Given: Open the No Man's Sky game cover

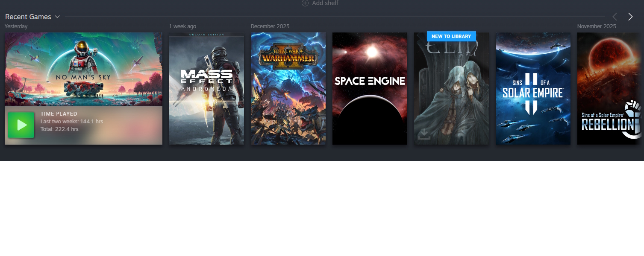Looking at the screenshot, I should (x=83, y=69).
